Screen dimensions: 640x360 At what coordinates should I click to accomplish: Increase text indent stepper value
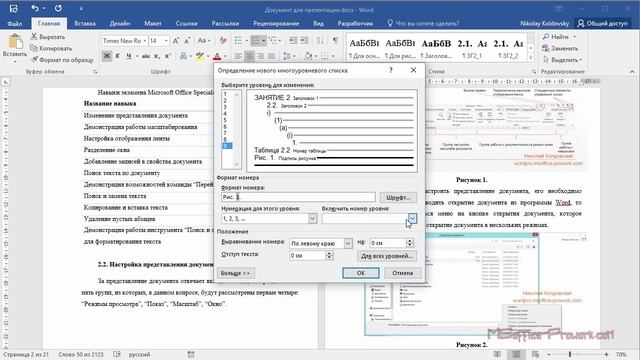point(329,253)
